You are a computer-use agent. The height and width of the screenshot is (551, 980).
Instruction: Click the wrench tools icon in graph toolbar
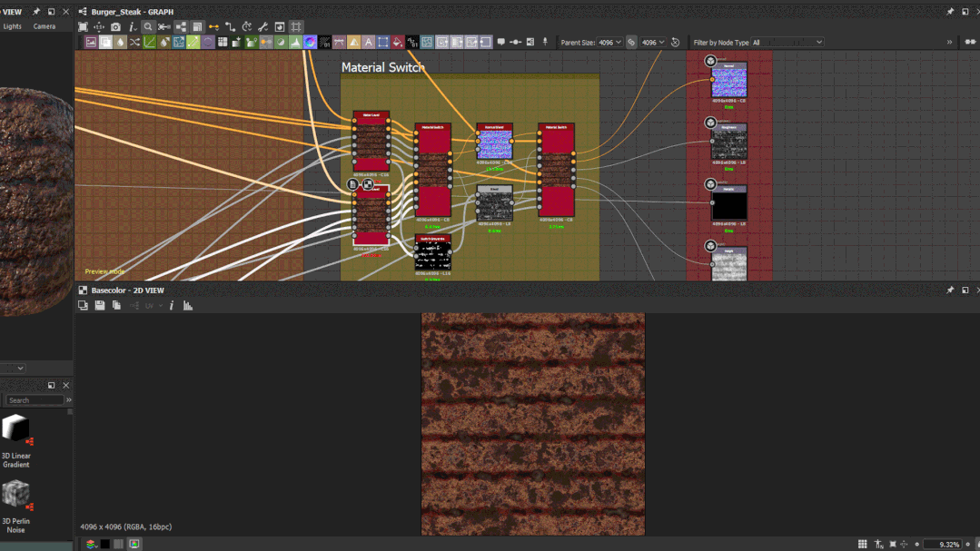pos(263,27)
